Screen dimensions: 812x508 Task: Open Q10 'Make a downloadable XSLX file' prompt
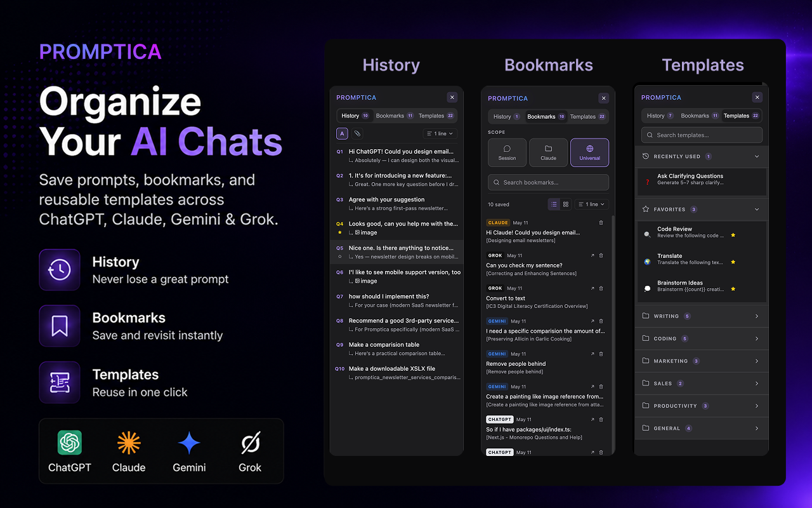click(x=396, y=373)
